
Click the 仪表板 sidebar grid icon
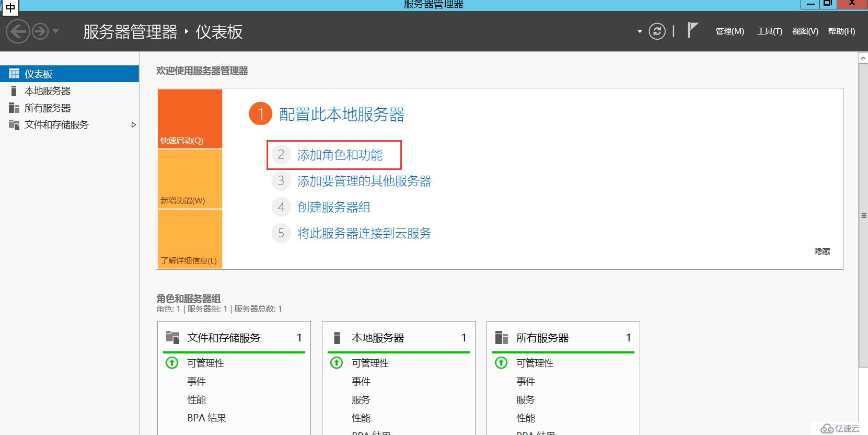[14, 74]
